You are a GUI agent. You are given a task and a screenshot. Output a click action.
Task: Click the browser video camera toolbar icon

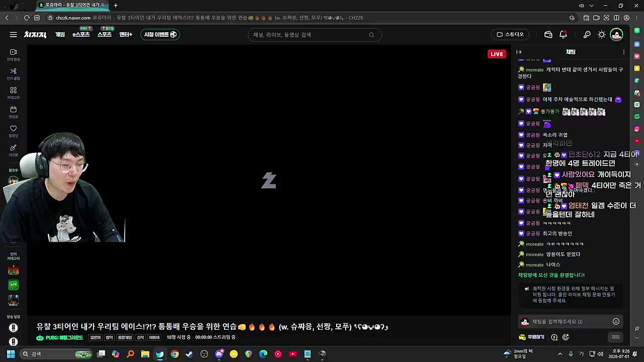[596, 18]
